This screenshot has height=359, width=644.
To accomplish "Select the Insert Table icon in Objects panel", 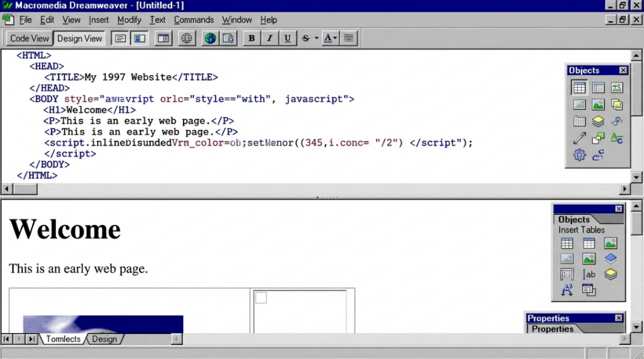I will pyautogui.click(x=579, y=88).
